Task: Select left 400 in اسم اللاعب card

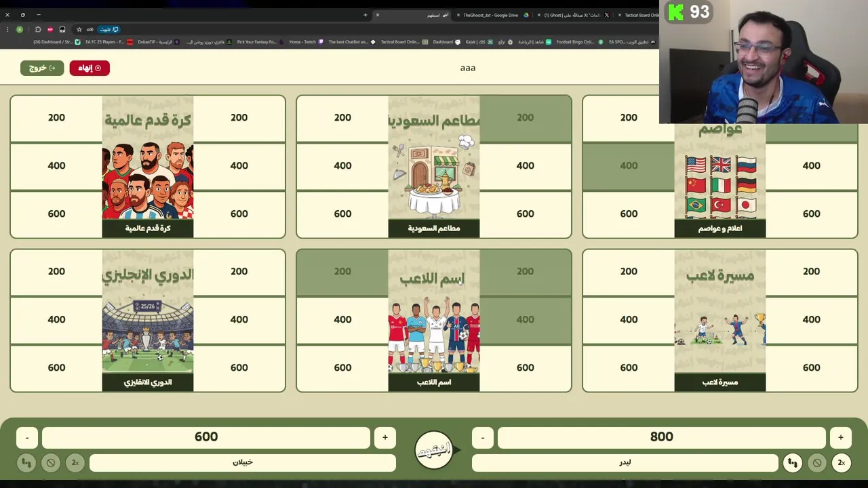Action: pyautogui.click(x=342, y=320)
